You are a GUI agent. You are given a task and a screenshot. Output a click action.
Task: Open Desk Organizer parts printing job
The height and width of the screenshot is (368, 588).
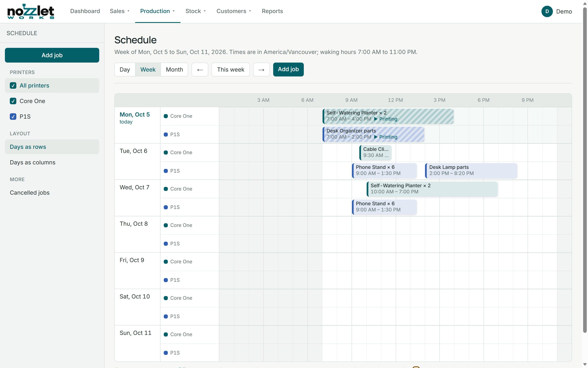[x=373, y=134]
